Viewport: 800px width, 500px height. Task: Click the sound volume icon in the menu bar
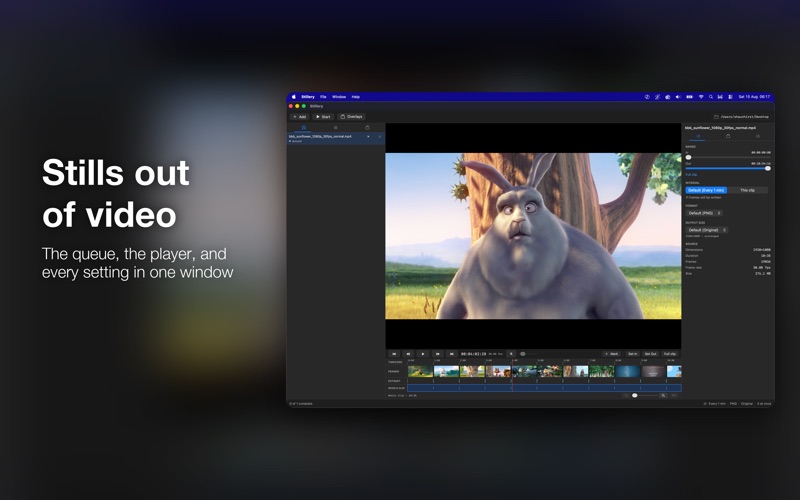point(678,96)
